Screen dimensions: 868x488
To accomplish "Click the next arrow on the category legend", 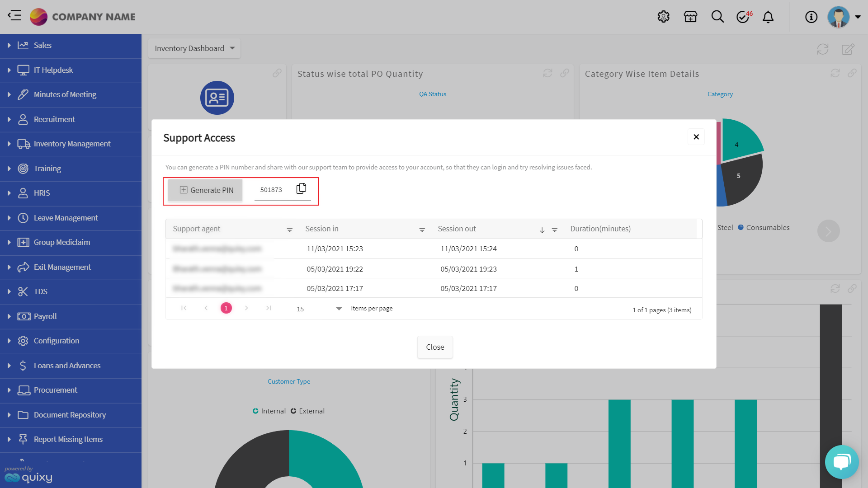I will point(828,231).
